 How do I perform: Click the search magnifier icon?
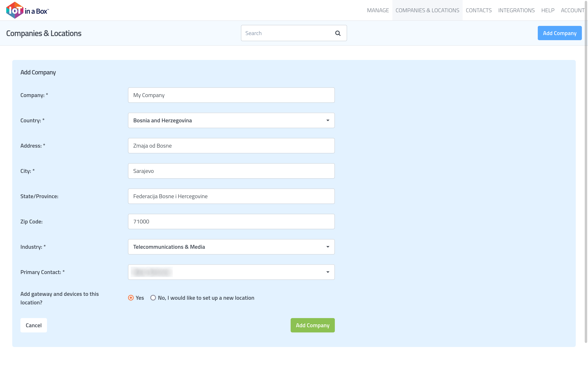coord(338,33)
